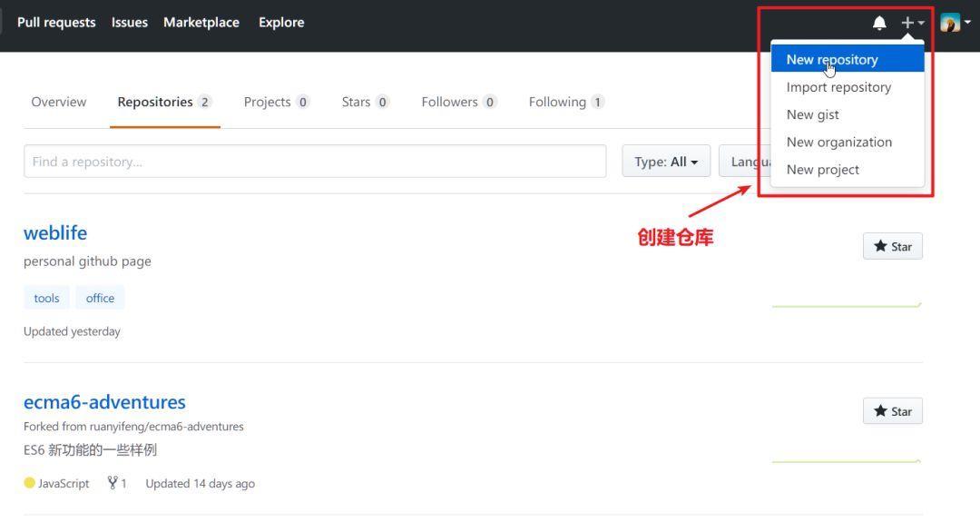Switch to the Repositories tab

(165, 102)
